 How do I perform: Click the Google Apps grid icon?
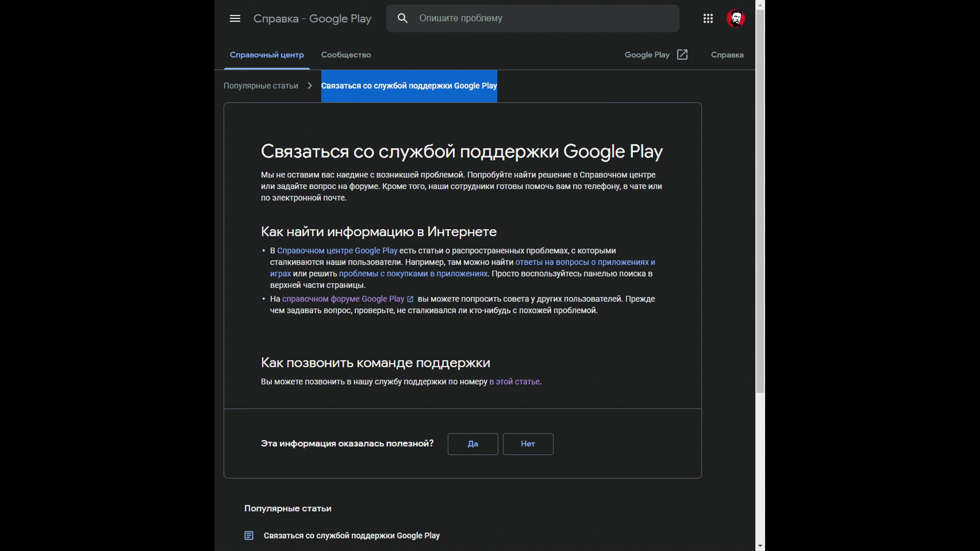(x=708, y=18)
